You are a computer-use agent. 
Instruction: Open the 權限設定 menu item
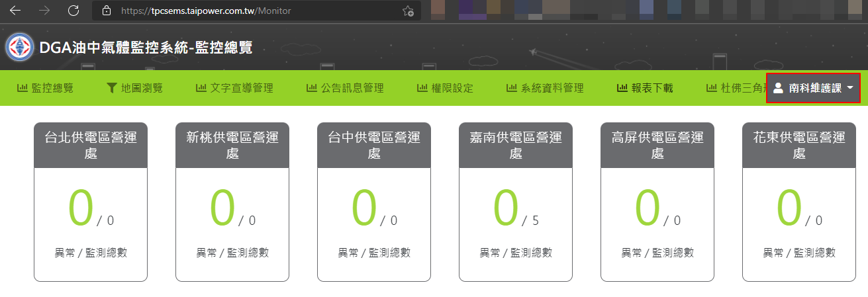(x=445, y=88)
